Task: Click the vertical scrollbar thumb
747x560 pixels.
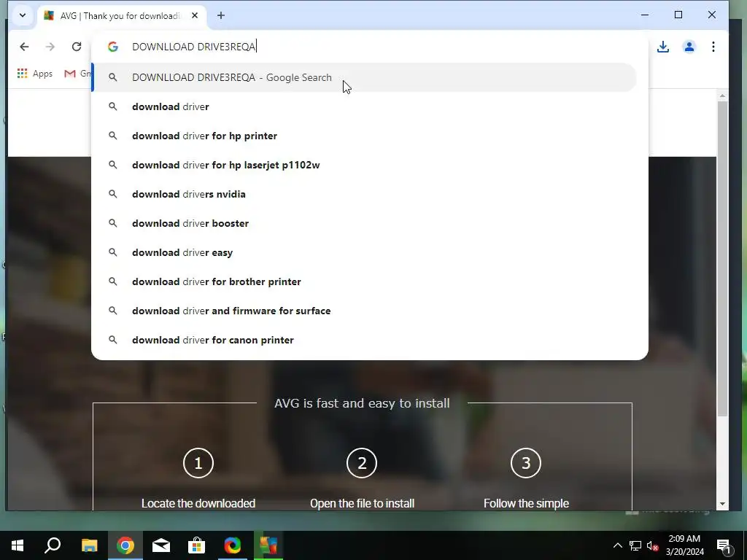Action: pyautogui.click(x=722, y=258)
